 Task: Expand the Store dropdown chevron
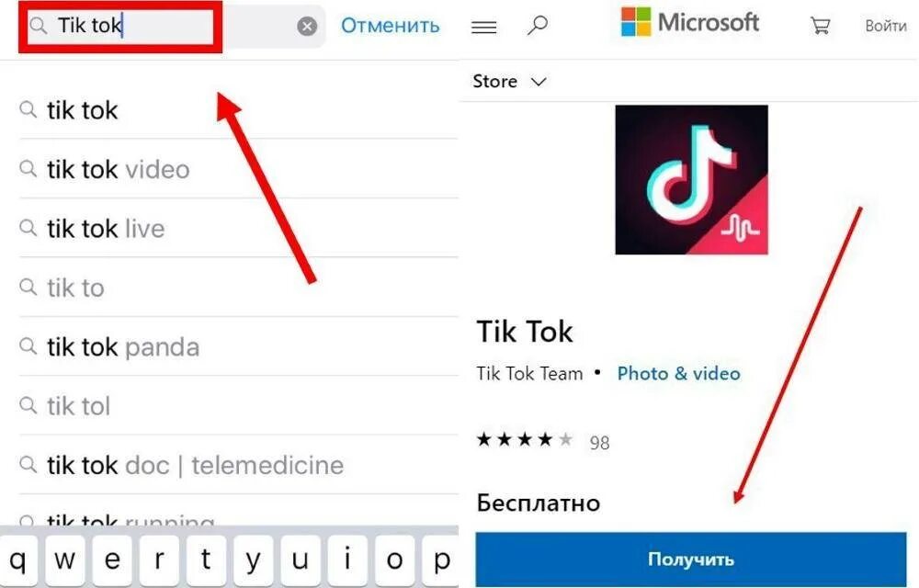[x=539, y=82]
